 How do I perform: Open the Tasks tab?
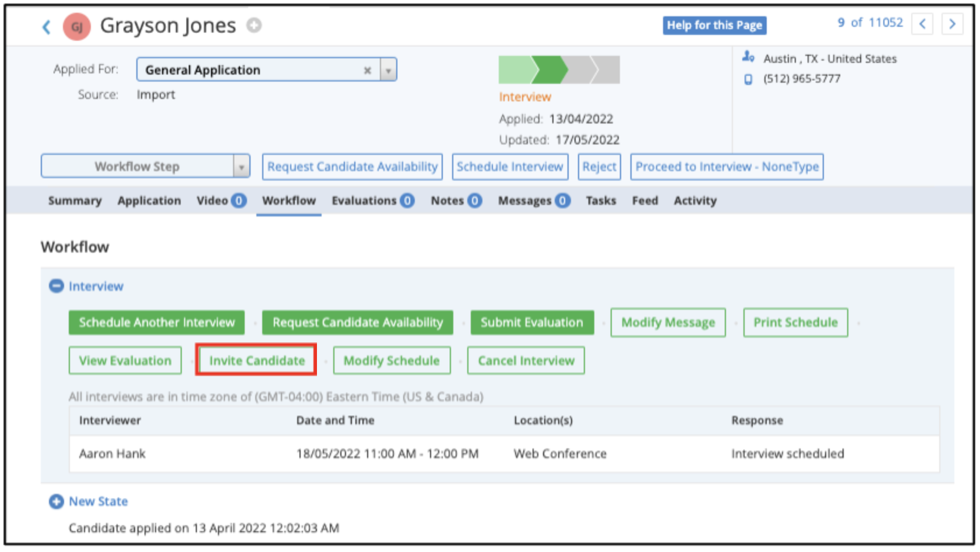[601, 200]
